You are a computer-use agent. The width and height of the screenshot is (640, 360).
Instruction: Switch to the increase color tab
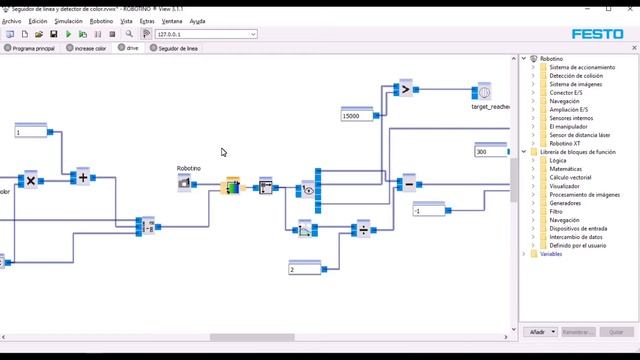pyautogui.click(x=86, y=48)
